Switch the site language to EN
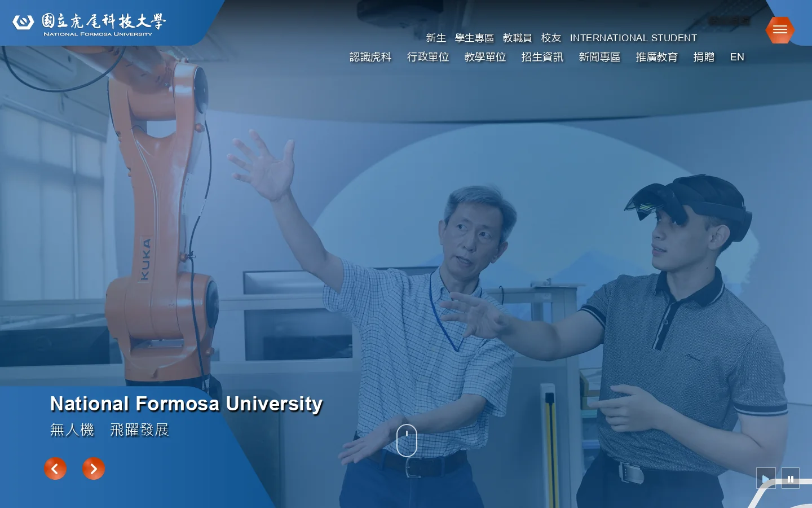Image resolution: width=812 pixels, height=508 pixels. (737, 57)
